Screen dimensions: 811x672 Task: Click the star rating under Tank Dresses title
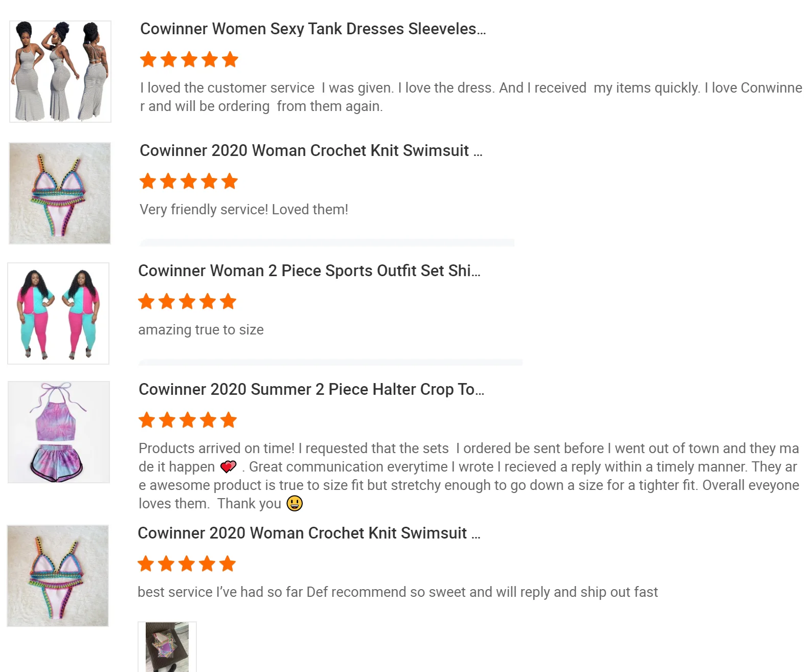(x=189, y=60)
